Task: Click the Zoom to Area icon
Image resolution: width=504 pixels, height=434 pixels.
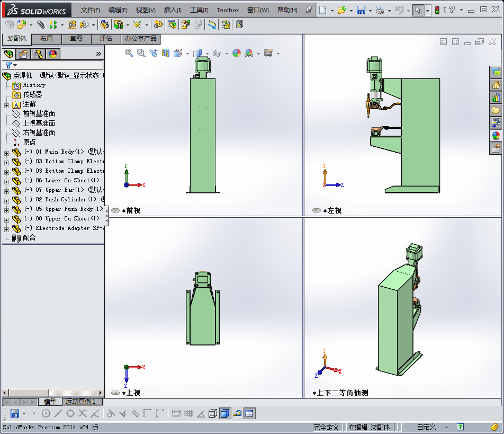Action: pos(141,53)
